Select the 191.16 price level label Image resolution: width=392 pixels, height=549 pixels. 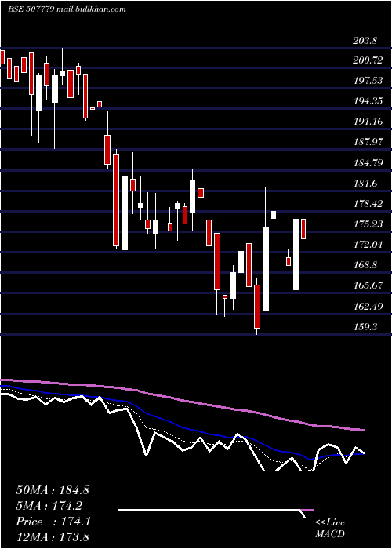[368, 122]
